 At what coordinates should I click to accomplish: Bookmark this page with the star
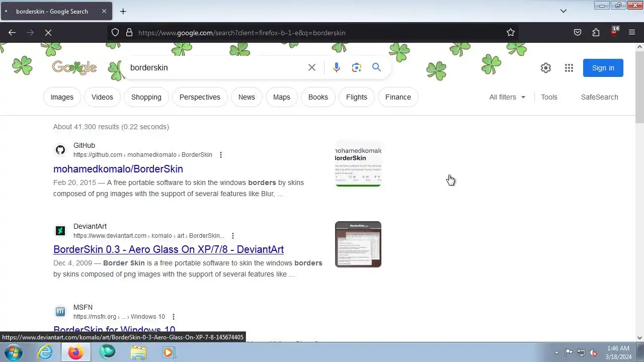(x=511, y=33)
